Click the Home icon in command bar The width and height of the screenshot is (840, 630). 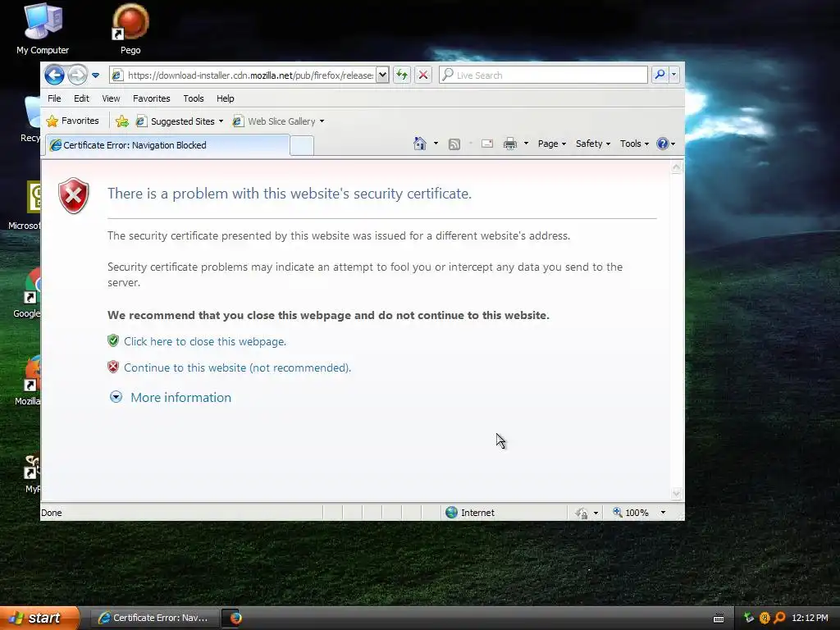point(420,144)
